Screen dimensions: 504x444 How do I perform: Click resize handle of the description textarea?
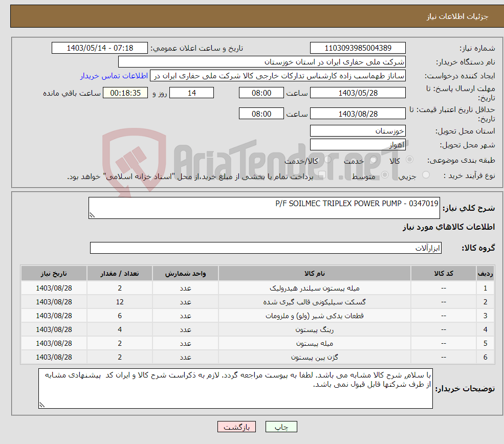[92, 215]
